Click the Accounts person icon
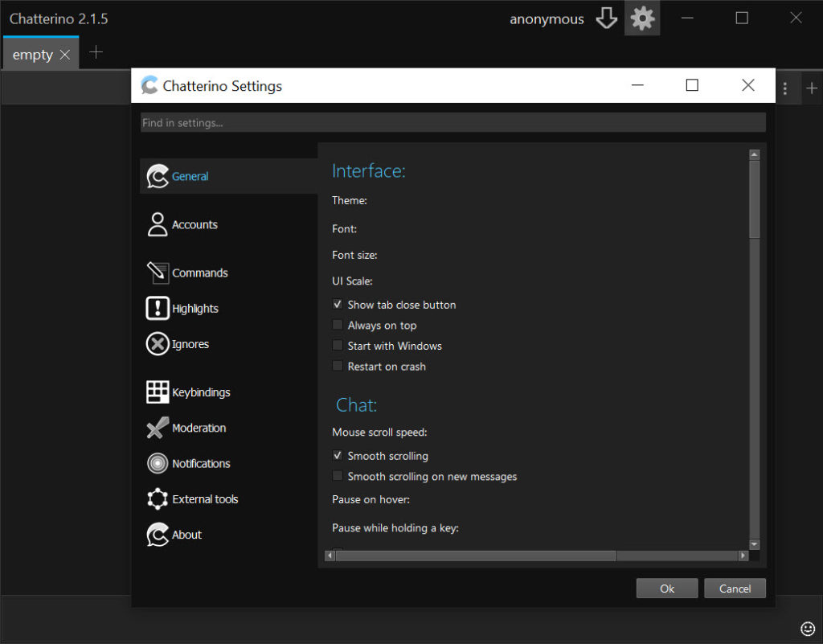Image resolution: width=823 pixels, height=644 pixels. (x=158, y=224)
